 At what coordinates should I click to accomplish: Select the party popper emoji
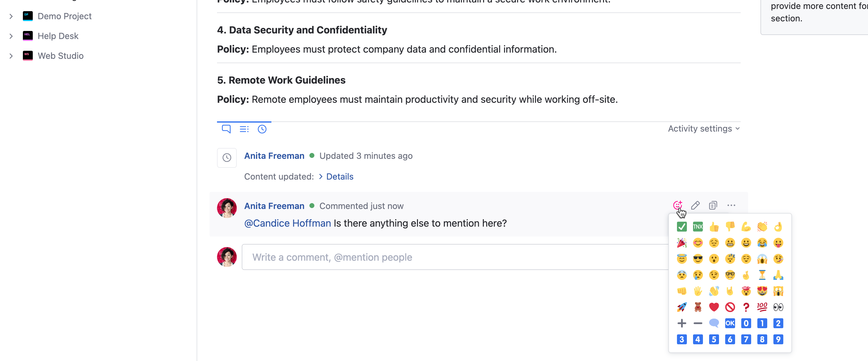681,243
